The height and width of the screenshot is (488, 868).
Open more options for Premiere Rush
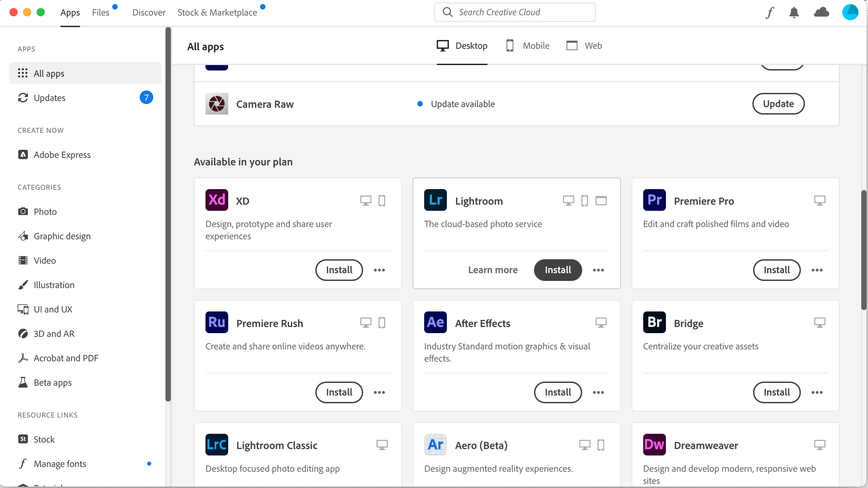379,392
